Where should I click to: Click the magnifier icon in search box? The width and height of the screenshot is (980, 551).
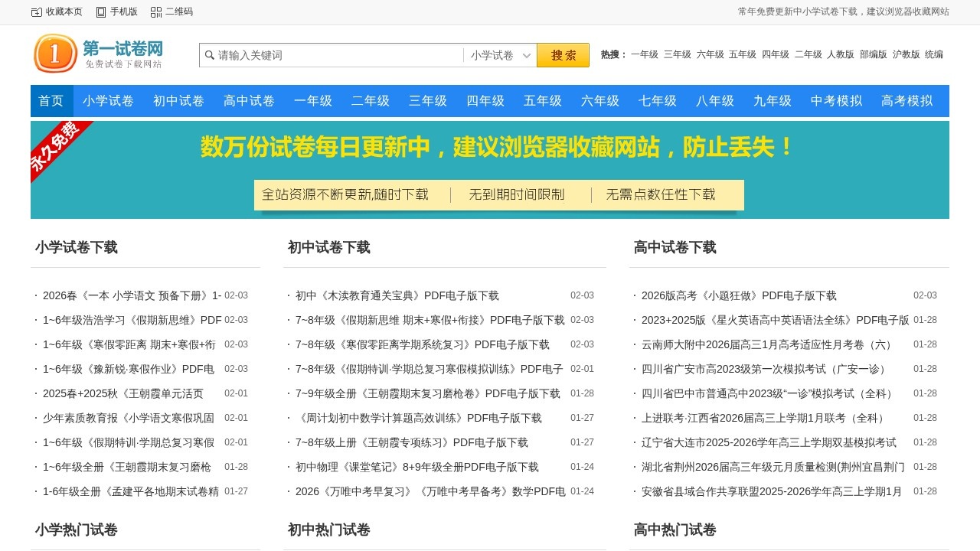209,55
